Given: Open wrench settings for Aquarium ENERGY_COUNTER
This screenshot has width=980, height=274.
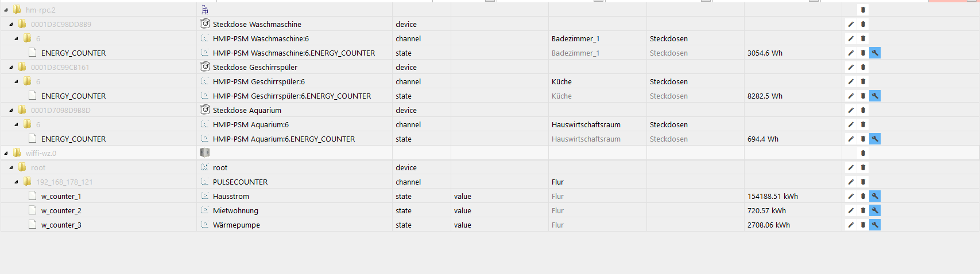Looking at the screenshot, I should (874, 139).
